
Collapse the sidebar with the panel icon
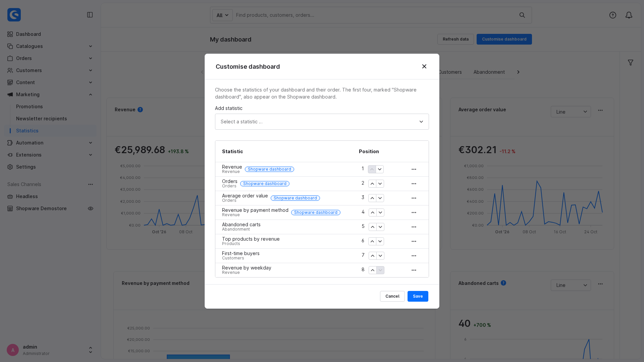(90, 15)
